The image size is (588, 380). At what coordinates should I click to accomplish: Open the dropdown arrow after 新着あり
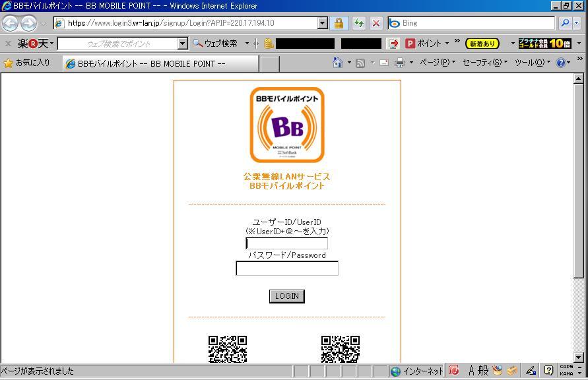tap(513, 44)
